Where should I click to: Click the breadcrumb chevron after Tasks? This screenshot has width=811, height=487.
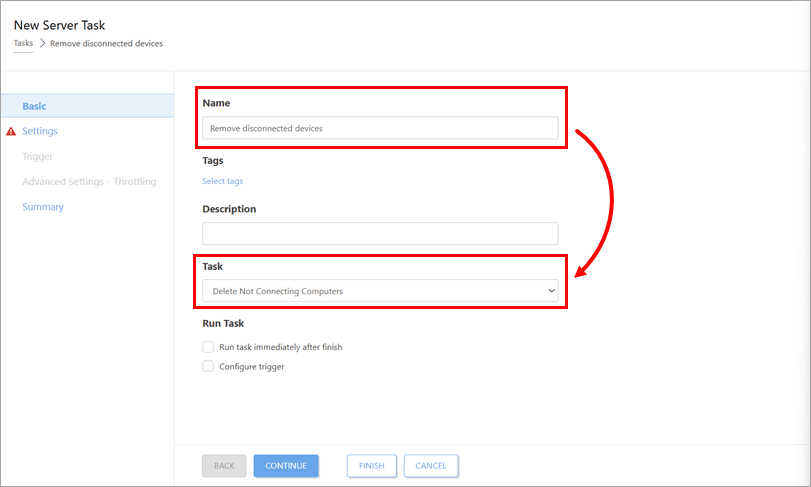[x=42, y=43]
